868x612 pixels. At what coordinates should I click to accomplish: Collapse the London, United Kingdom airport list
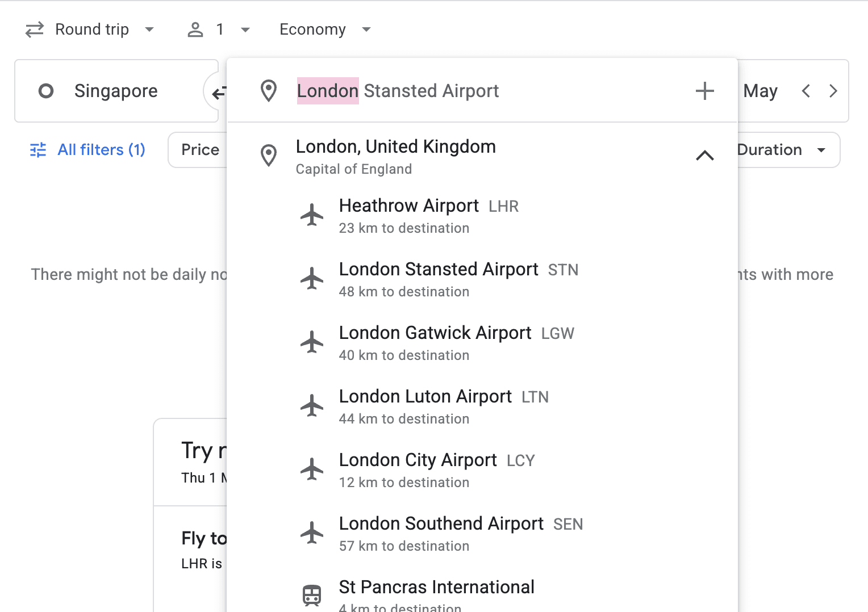(704, 156)
